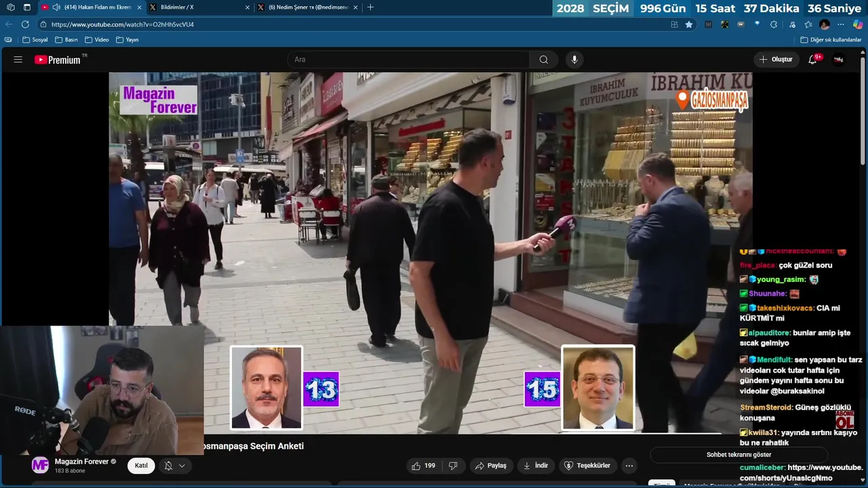
Task: Click the 183 B abone subscriber count
Action: [x=70, y=470]
